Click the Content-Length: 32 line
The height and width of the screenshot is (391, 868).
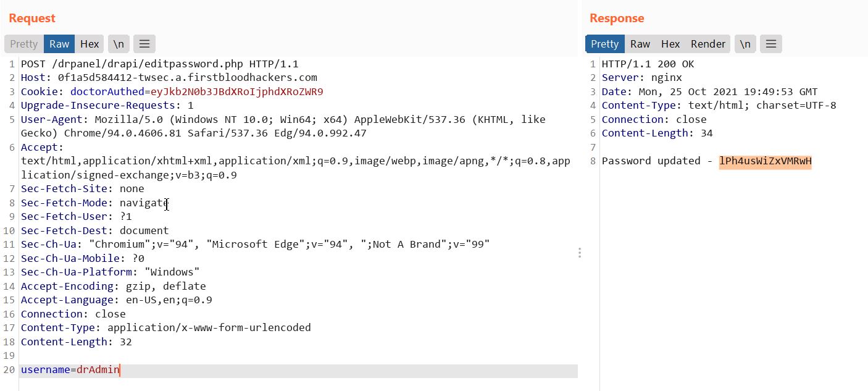click(x=77, y=342)
